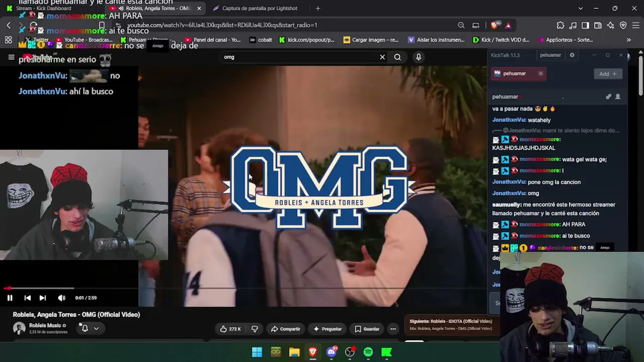Pause the YouTube video

(10, 298)
